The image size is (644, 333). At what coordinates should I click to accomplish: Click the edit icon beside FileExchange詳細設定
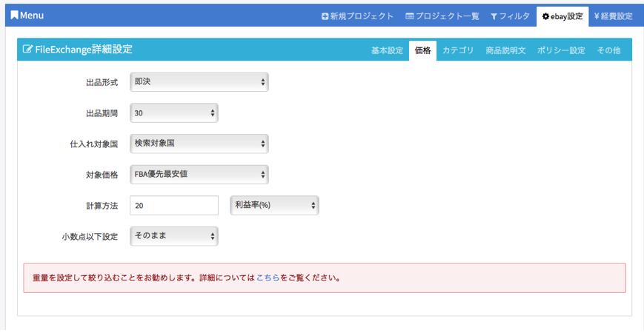pos(28,50)
